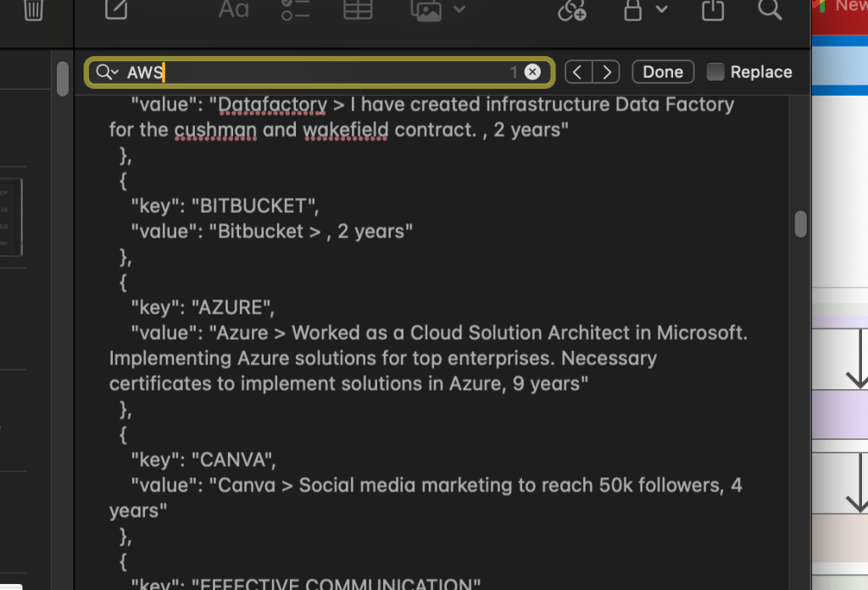This screenshot has width=868, height=590.
Task: Click the underlined word wakefield
Action: (x=346, y=130)
